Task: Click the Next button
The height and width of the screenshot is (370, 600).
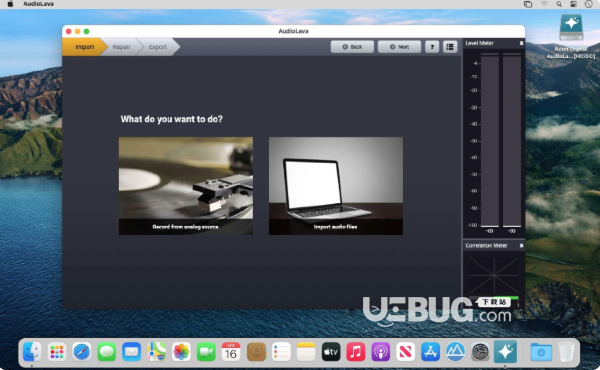Action: 399,47
